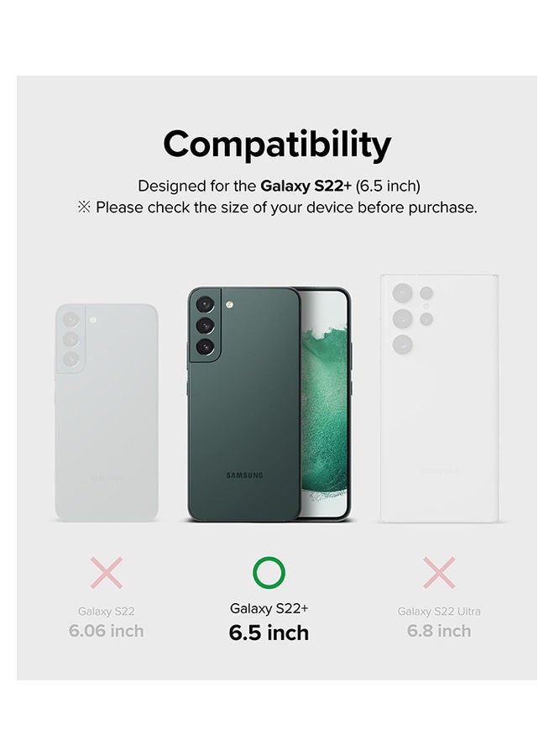Click the top-left camera lens on the S22 Ultra
This screenshot has width=554, height=756.
coord(402,294)
